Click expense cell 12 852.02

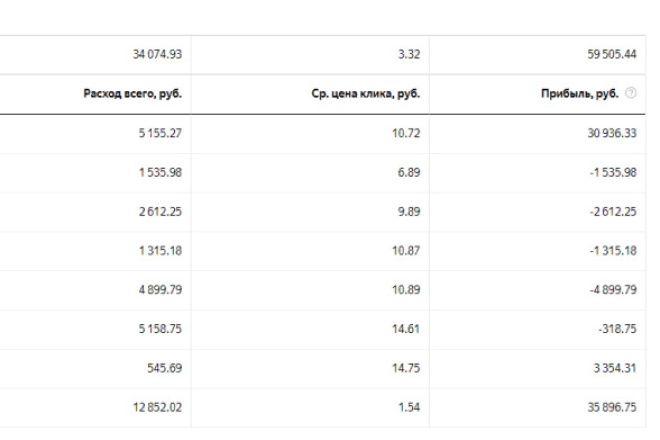[x=157, y=407]
